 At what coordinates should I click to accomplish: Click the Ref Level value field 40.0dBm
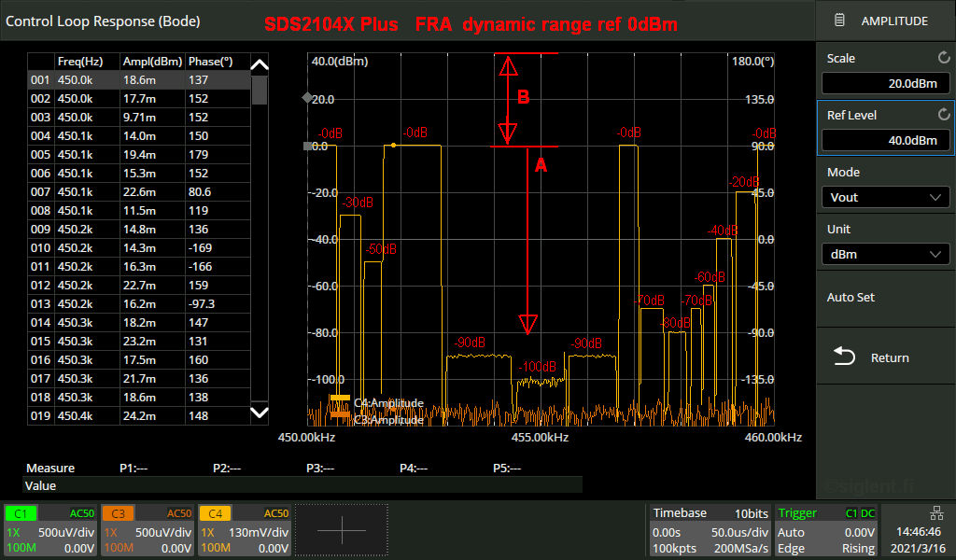[x=885, y=140]
